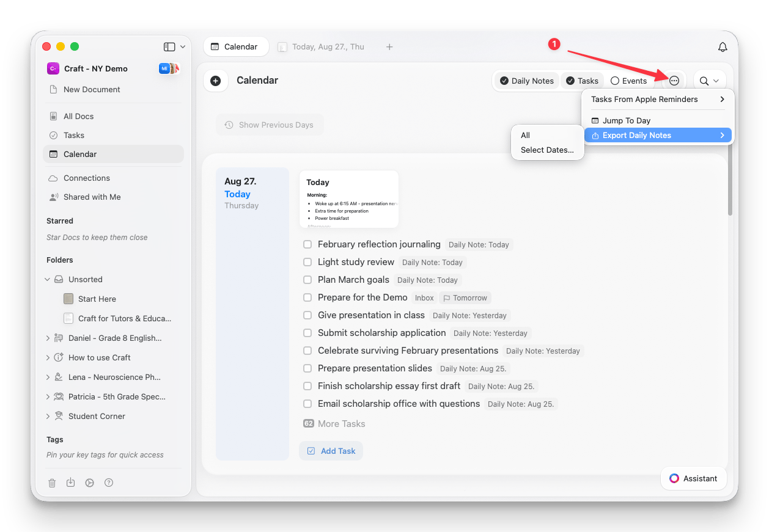Select Calendar in sidebar
Image resolution: width=769 pixels, height=532 pixels.
click(113, 154)
